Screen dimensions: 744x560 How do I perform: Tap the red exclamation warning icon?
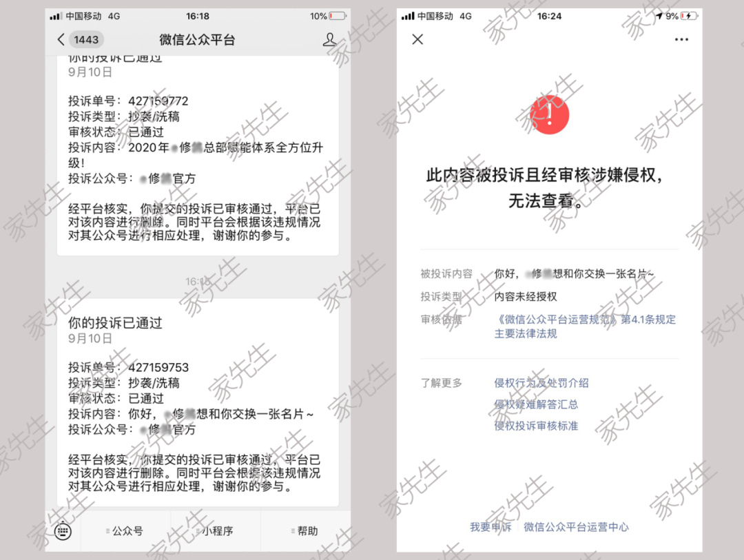click(550, 115)
